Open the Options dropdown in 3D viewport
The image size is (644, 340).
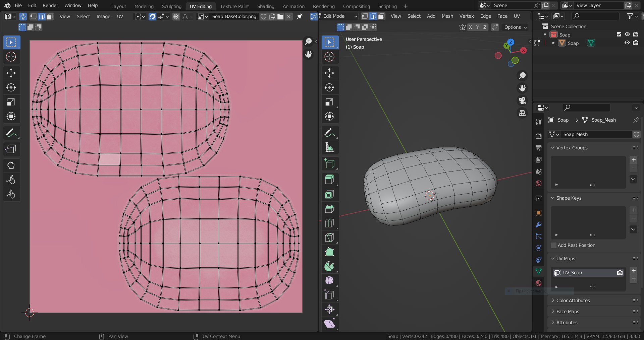point(516,27)
